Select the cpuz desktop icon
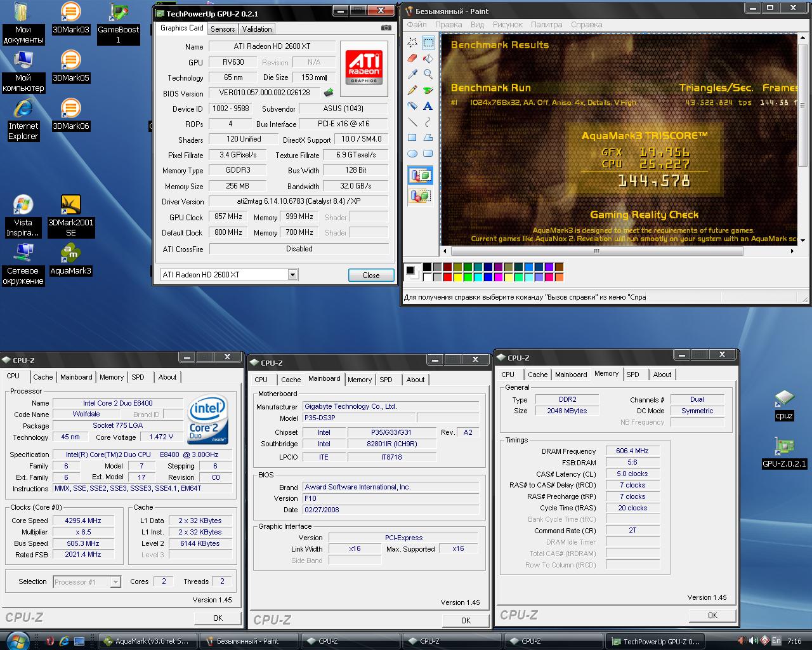 (x=784, y=405)
